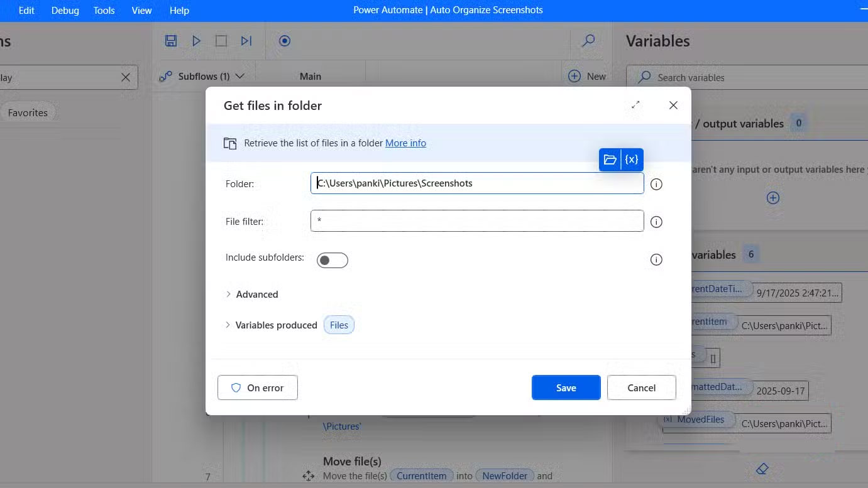This screenshot has width=868, height=488.
Task: Show info for Include subfolders
Action: (x=656, y=259)
